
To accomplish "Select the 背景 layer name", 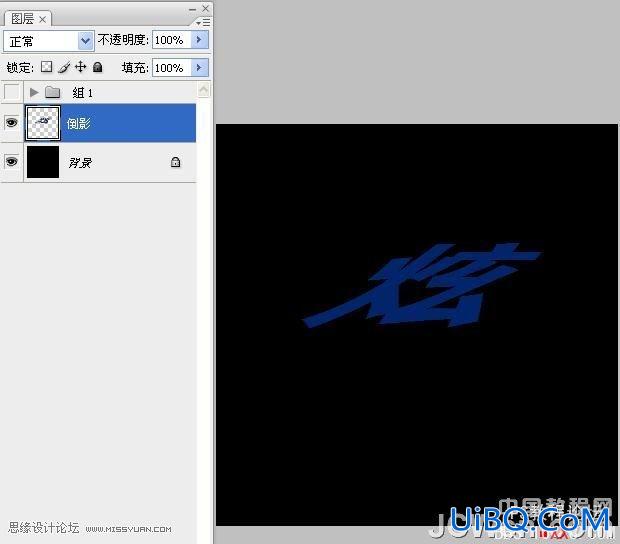I will [80, 162].
